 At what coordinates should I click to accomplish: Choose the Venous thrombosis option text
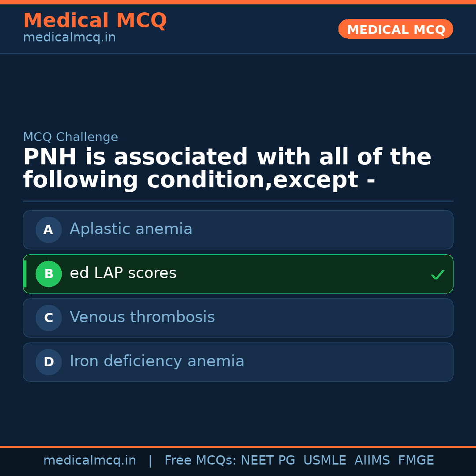coord(142,317)
